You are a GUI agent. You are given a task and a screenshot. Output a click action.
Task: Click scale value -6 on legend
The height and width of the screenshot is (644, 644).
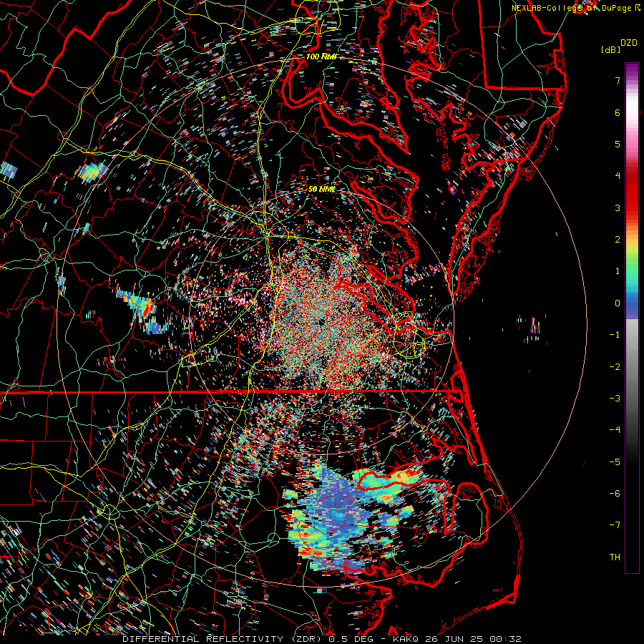(x=615, y=494)
